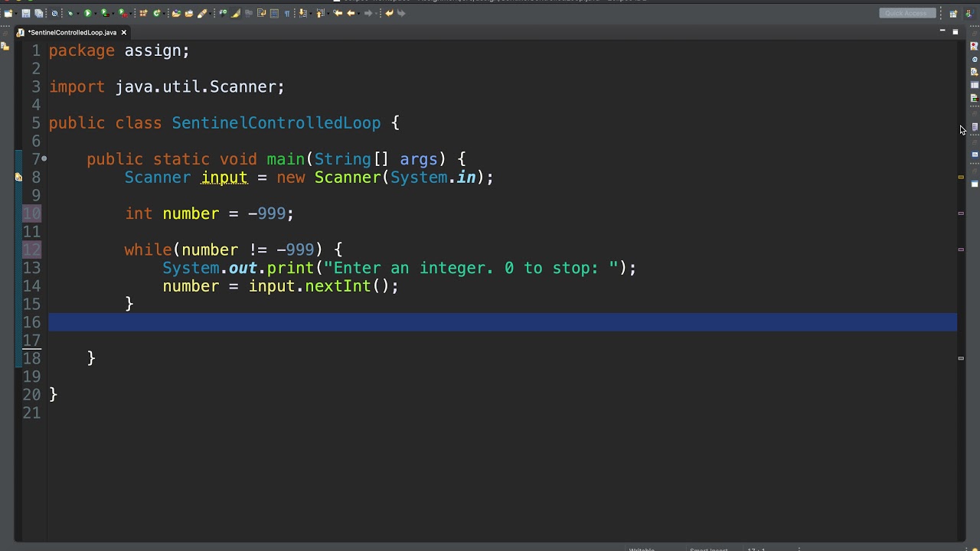The width and height of the screenshot is (980, 551).
Task: Click the underlined 'input' variable on line 8
Action: point(224,178)
